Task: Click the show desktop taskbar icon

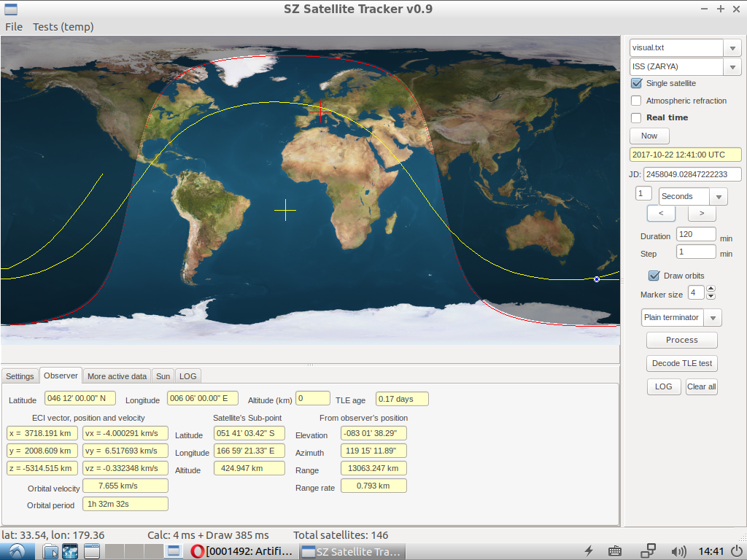Action: click(x=92, y=551)
